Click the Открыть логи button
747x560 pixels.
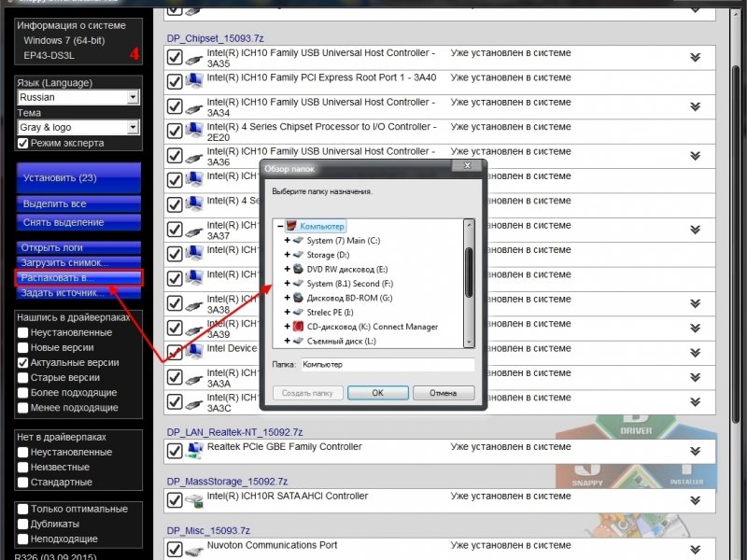(78, 247)
